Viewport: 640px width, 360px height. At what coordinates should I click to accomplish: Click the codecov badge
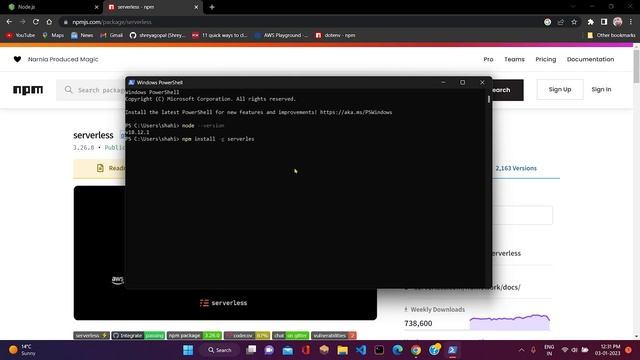click(x=247, y=336)
